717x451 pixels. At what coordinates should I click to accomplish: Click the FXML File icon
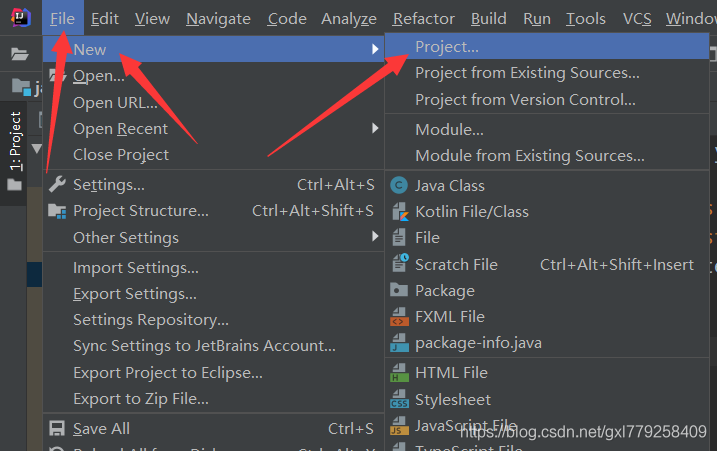[x=399, y=317]
